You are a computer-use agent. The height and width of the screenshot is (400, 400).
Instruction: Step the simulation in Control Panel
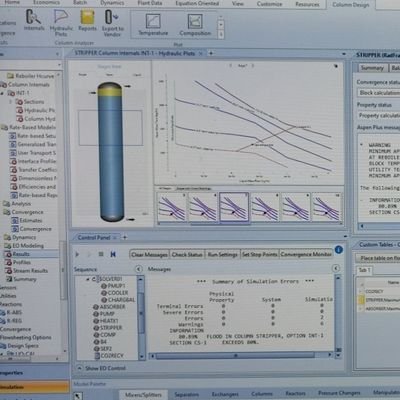89,254
